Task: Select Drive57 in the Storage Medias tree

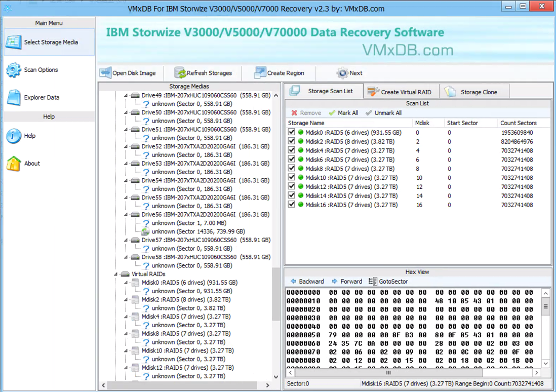Action: [x=206, y=240]
